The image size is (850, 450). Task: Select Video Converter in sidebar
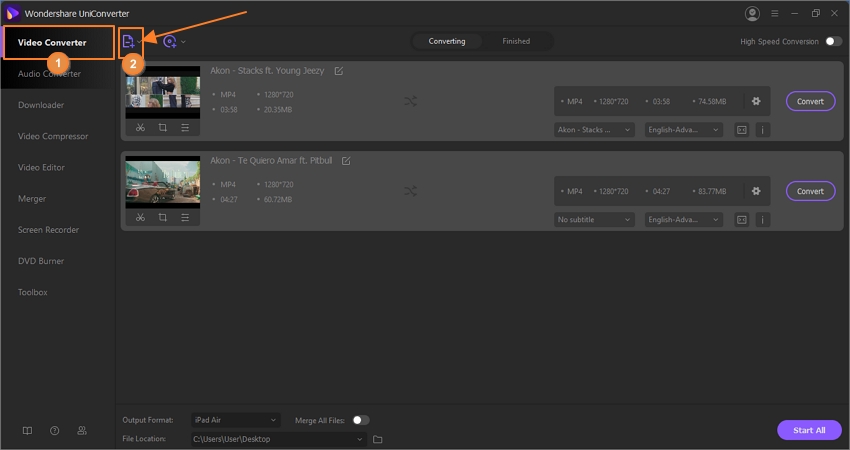tap(52, 43)
